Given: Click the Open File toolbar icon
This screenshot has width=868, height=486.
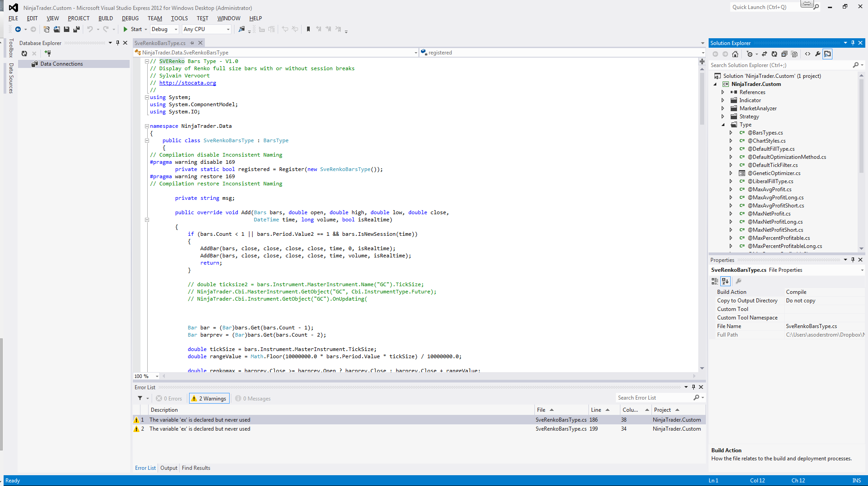Looking at the screenshot, I should (57, 29).
